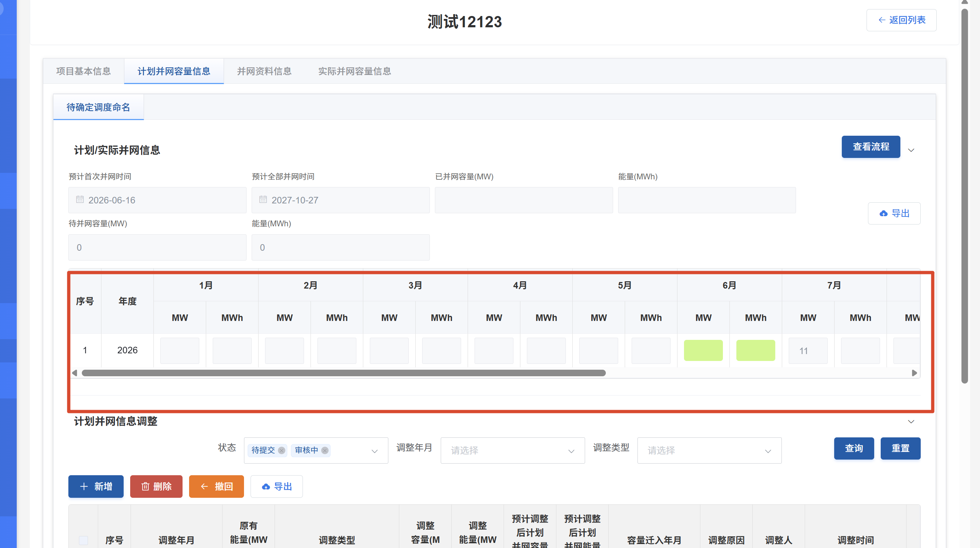Image resolution: width=980 pixels, height=548 pixels.
Task: Click green 6月 MW cell
Action: pos(703,350)
